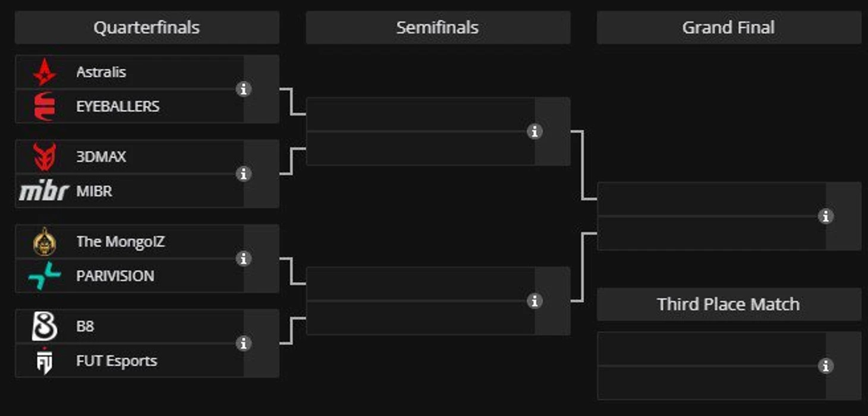Show match details for The MongolZ vs PARIVISION

243,259
